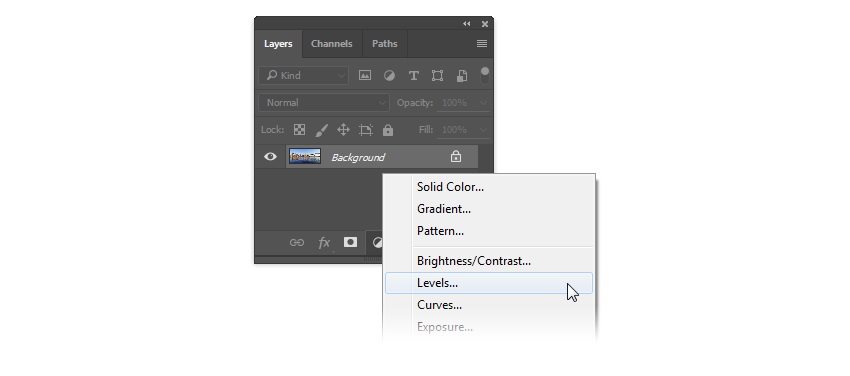The width and height of the screenshot is (850, 376).
Task: Filter layers by pixel layer icon
Action: click(x=365, y=76)
